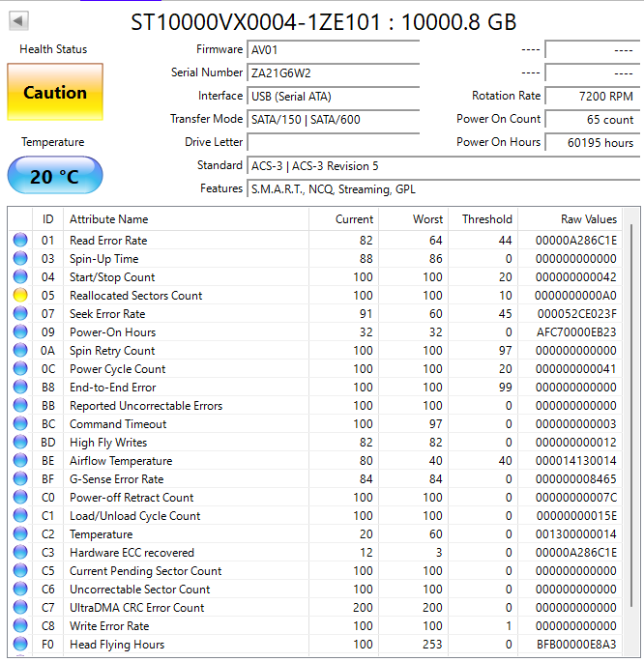Click the Rotation Rate value 7200 RPM
This screenshot has height=662, width=644.
click(x=593, y=97)
